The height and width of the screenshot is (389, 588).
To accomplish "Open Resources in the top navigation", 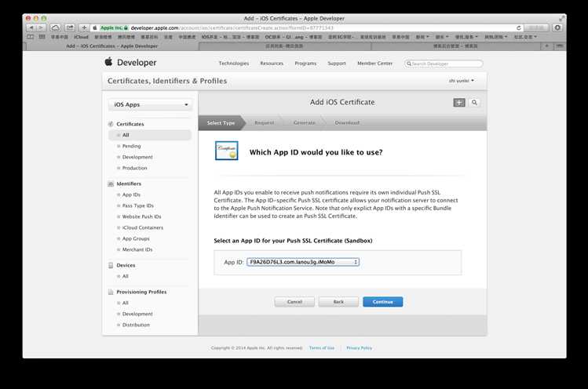I will pos(272,64).
